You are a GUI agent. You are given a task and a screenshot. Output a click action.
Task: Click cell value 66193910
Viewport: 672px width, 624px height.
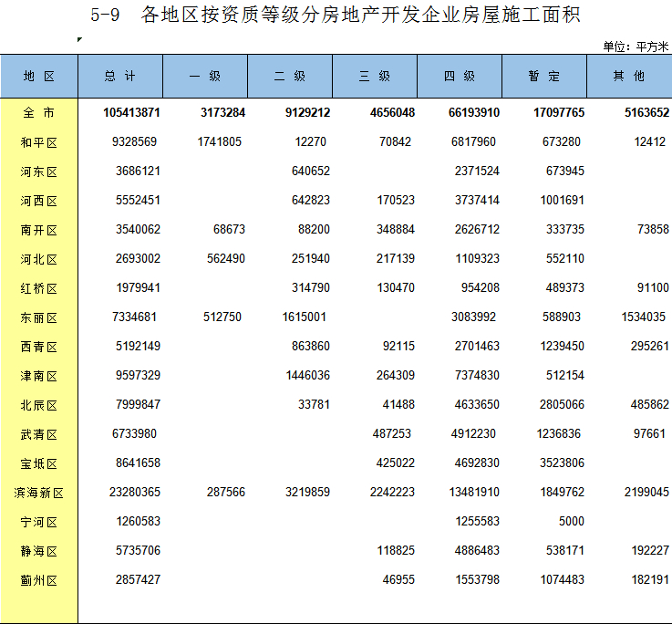click(474, 112)
